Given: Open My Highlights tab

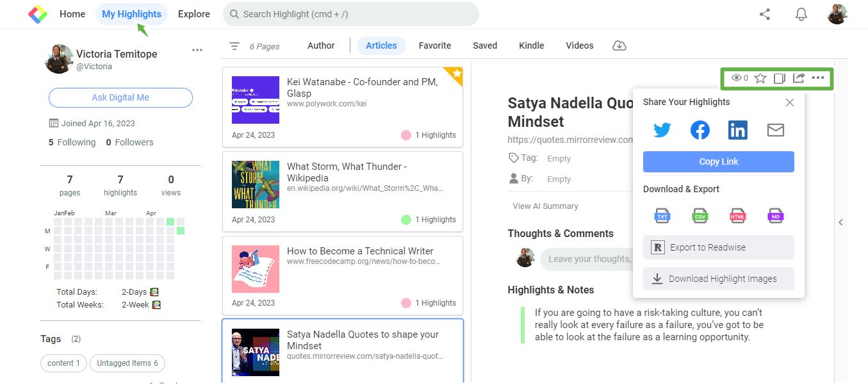Looking at the screenshot, I should 131,14.
